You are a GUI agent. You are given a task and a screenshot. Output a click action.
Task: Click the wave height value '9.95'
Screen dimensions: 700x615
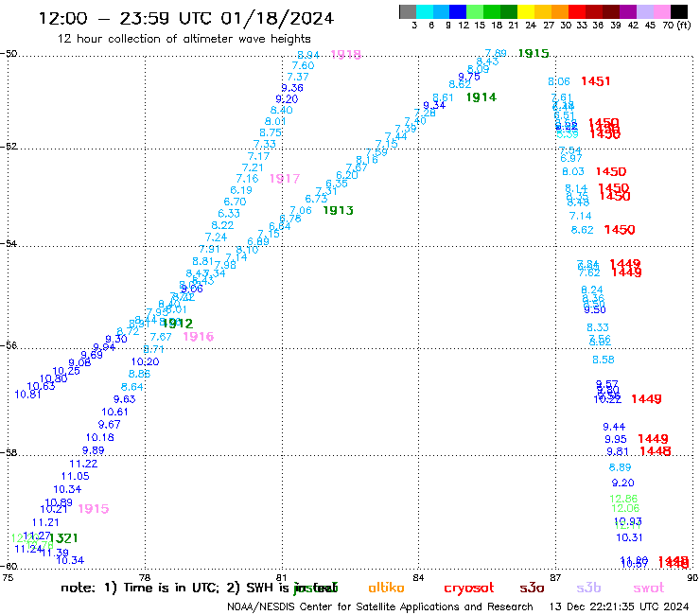point(616,439)
